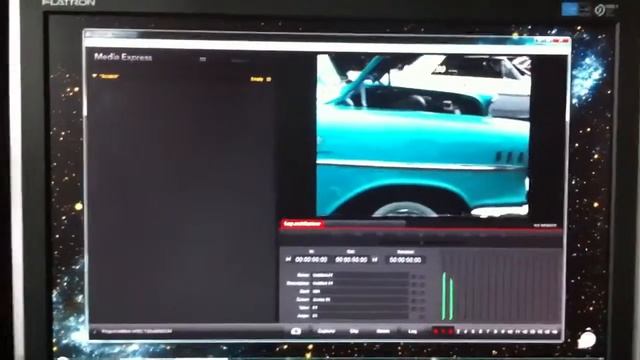The height and width of the screenshot is (360, 640).
Task: Click the Clip button
Action: point(354,331)
